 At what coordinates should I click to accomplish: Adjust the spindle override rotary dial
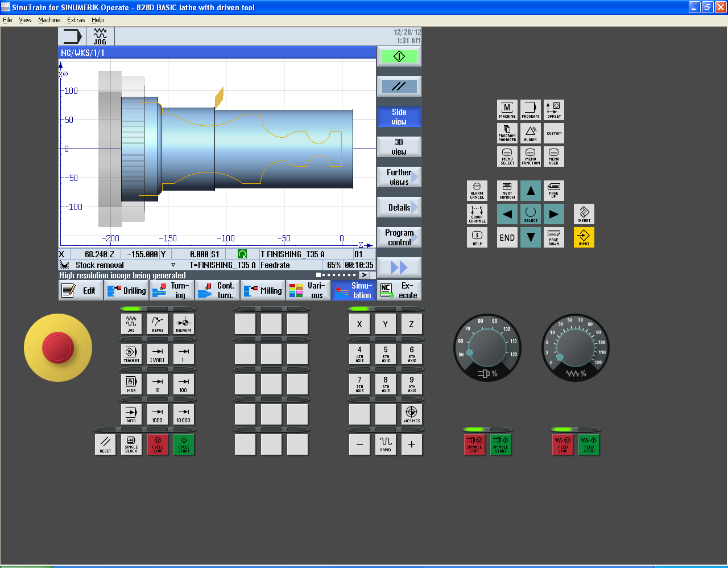tap(487, 348)
